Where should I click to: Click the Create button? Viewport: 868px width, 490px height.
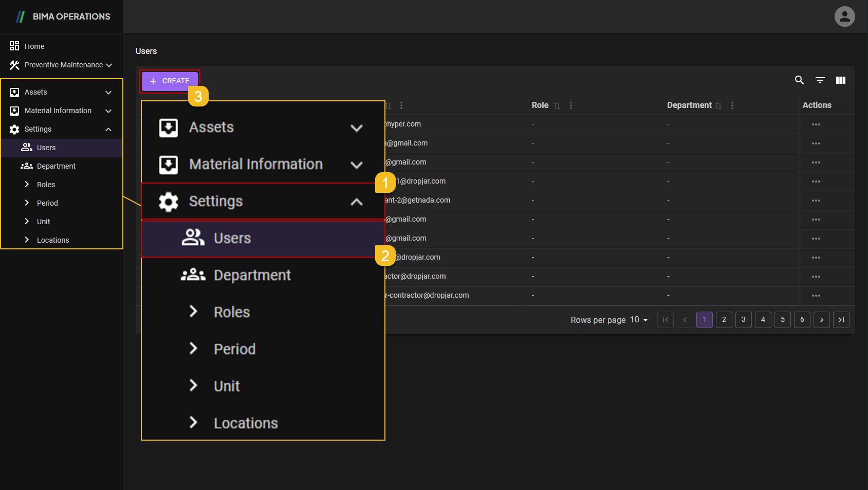click(170, 81)
